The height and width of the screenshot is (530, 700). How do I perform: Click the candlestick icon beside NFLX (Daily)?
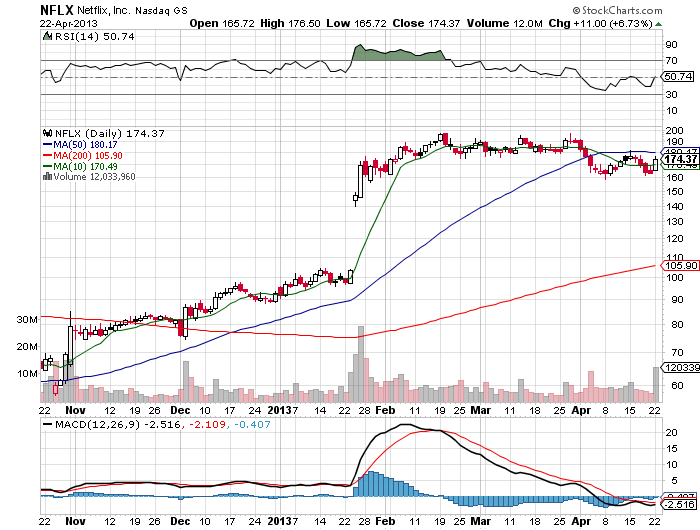[x=47, y=133]
